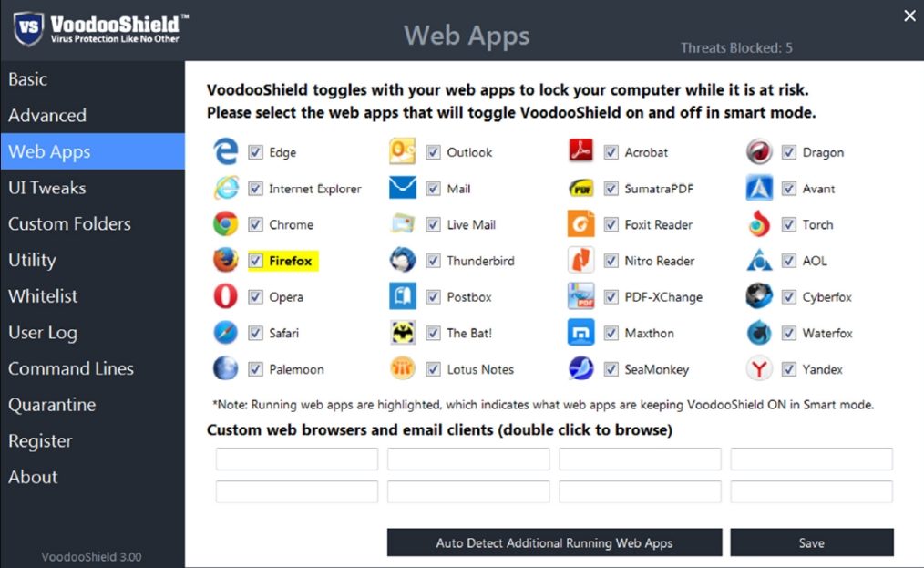This screenshot has height=568, width=924.
Task: Uncheck the Edge checkbox
Action: click(255, 152)
